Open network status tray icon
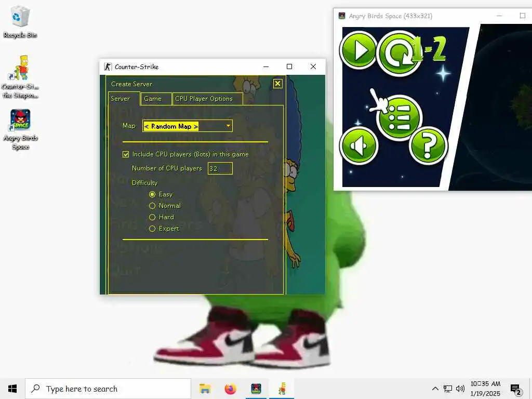This screenshot has width=532, height=399. tap(447, 389)
